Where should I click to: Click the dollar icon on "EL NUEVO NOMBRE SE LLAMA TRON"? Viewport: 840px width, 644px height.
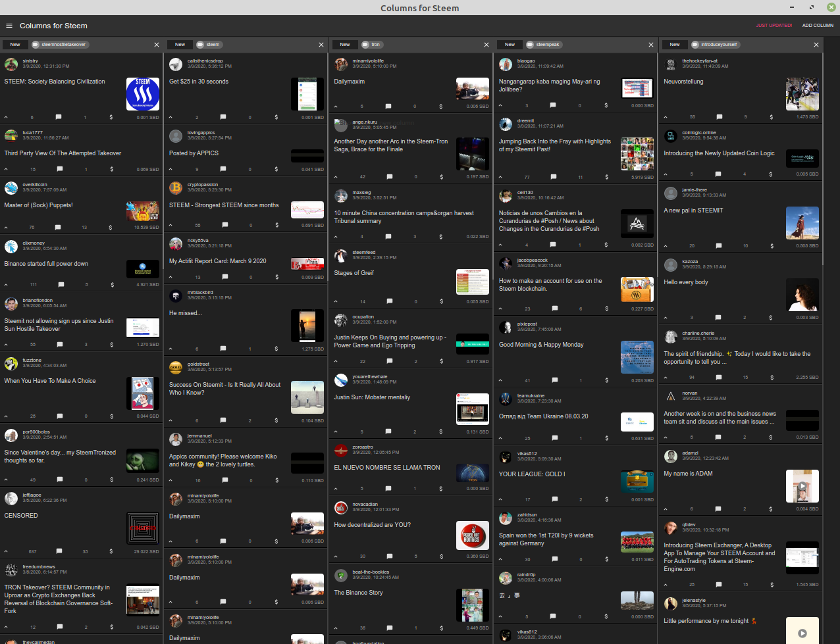pos(442,488)
